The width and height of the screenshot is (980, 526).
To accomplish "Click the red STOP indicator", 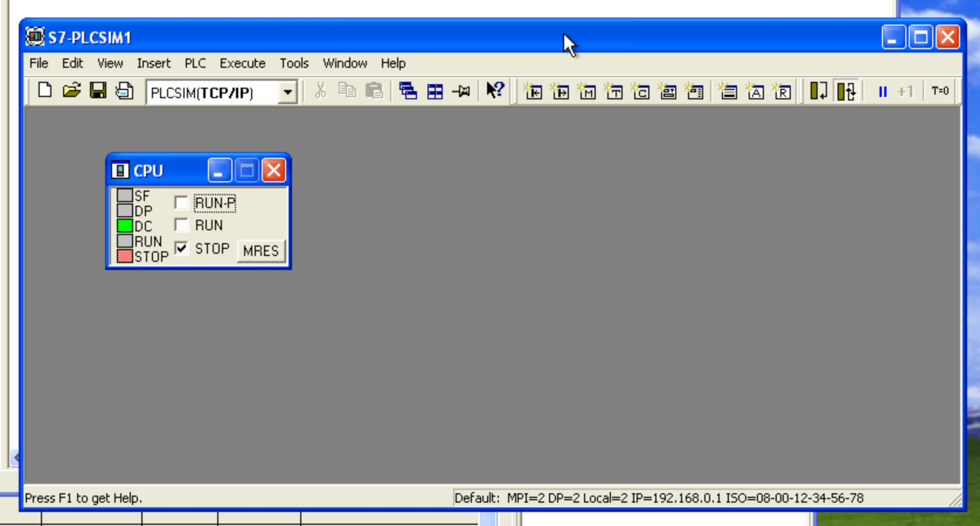I will (x=124, y=256).
